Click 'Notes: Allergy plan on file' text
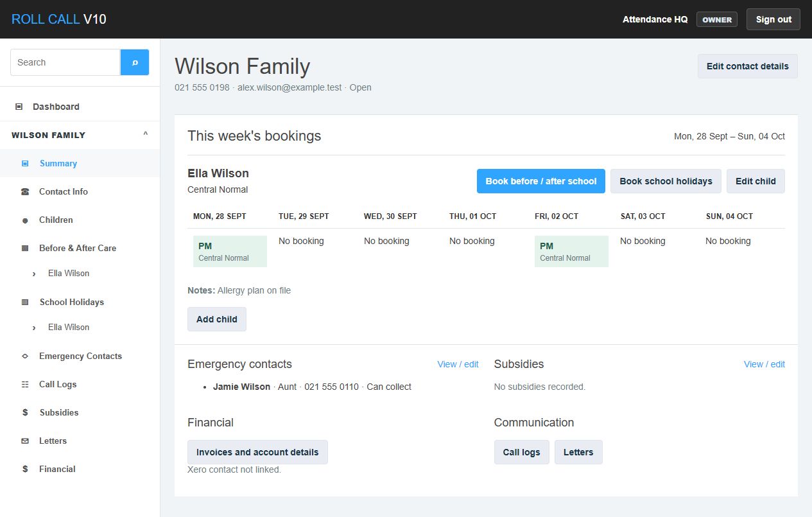812x517 pixels. click(239, 290)
